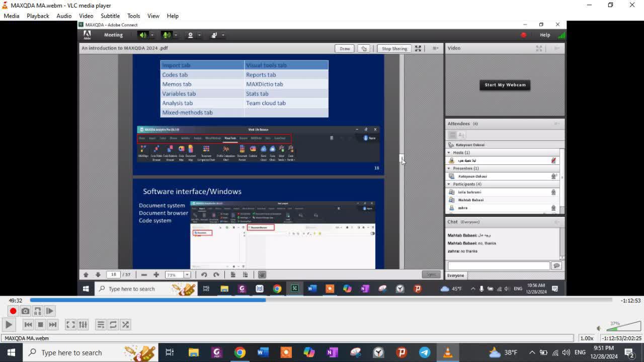Open Telegram from the Windows taskbar

425,352
